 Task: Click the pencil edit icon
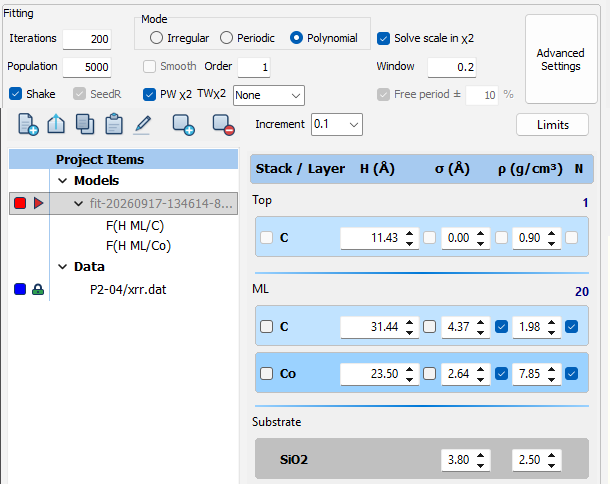pos(142,125)
